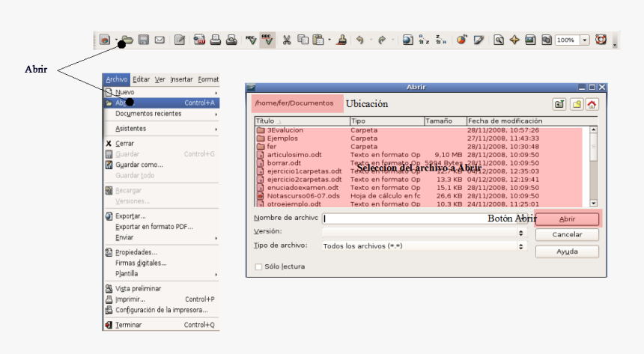Expand the Versión dropdown

point(521,232)
